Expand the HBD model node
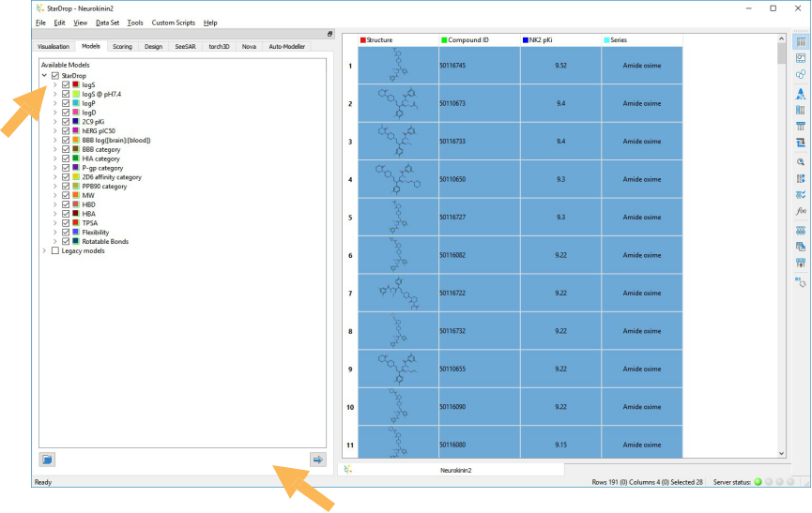Screen dimensions: 812x513 (54, 204)
